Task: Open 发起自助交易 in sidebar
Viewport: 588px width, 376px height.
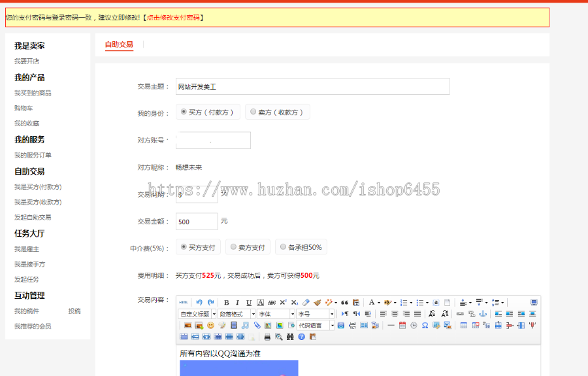Action: 33,217
